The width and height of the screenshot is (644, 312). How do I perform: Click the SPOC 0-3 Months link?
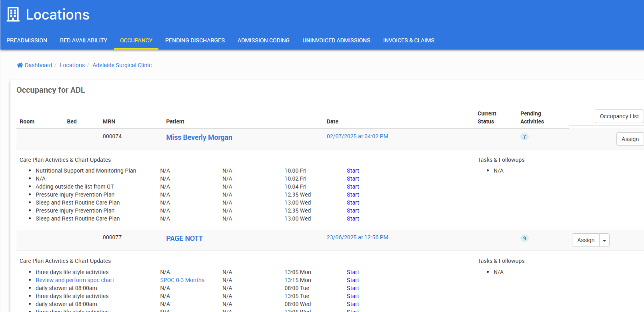click(x=182, y=280)
